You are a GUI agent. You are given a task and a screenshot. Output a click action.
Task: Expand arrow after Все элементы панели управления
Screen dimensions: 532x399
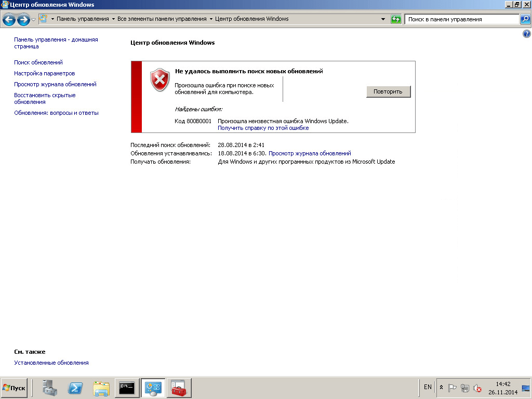[x=211, y=19]
